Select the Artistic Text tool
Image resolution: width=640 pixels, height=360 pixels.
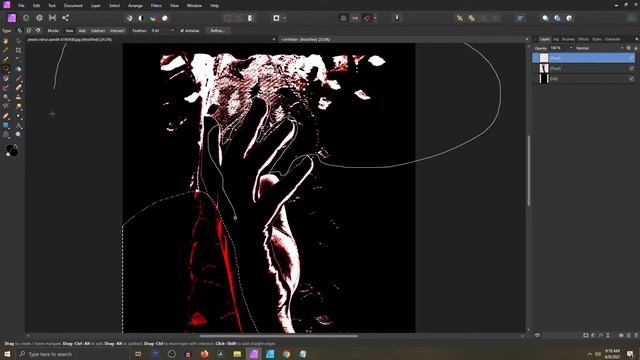(18, 125)
